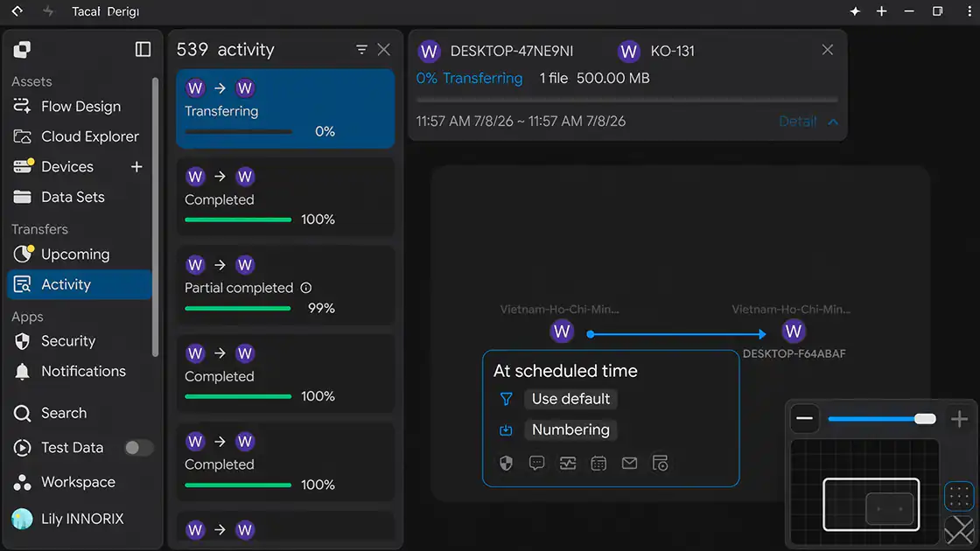Select Activity in the sidebar

[80, 284]
